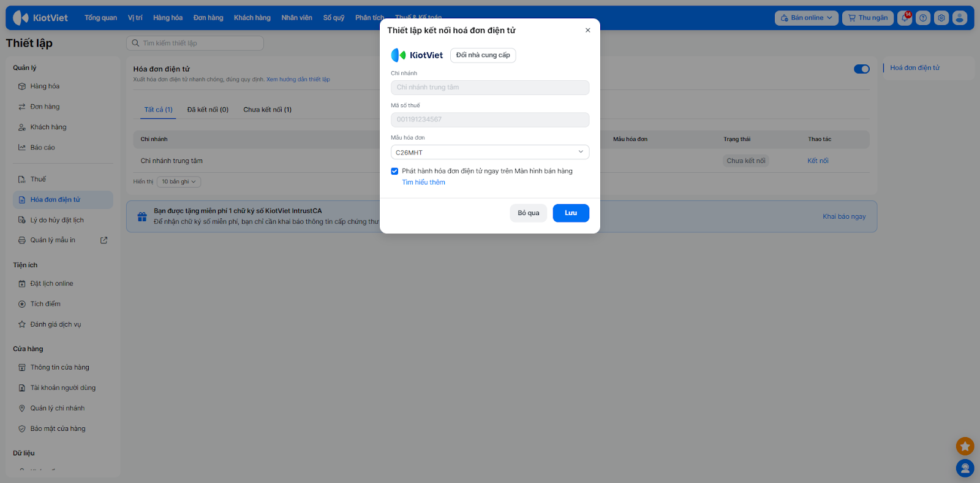Click the Quản lý chi nhánh location icon

22,408
